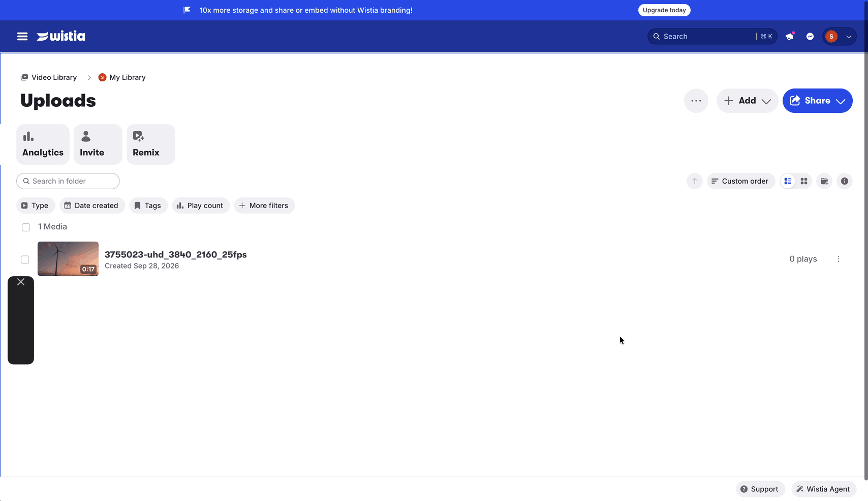This screenshot has height=501, width=868.
Task: Check the 3755023-uhd video checkbox
Action: point(25,259)
